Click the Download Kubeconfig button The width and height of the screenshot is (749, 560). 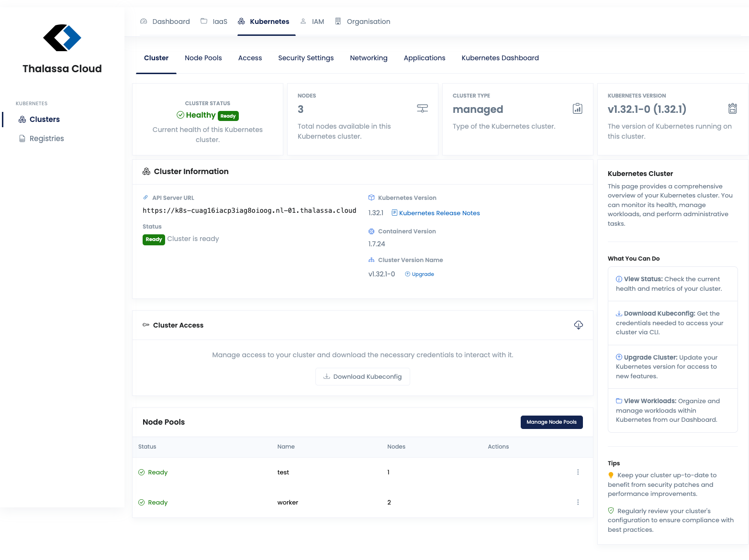point(362,376)
